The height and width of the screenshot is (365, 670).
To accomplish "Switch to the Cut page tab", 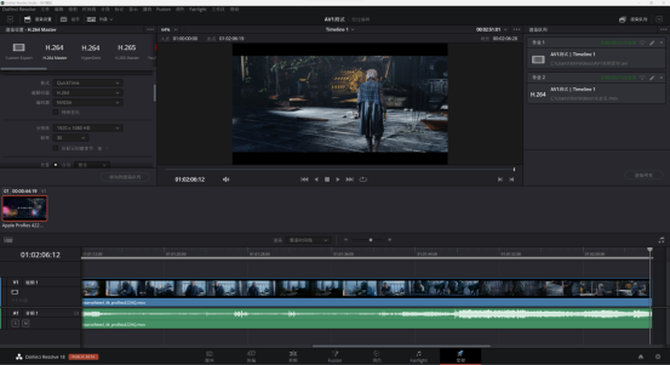I will pyautogui.click(x=251, y=356).
